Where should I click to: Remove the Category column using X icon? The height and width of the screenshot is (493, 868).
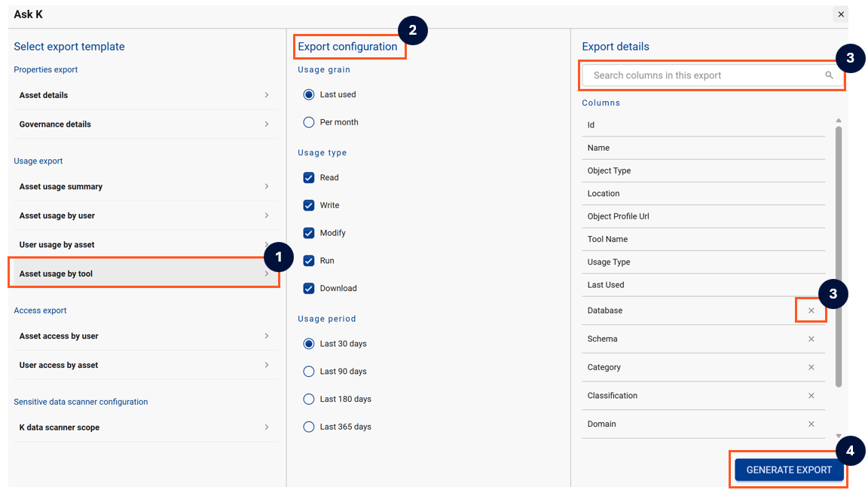[x=811, y=368]
